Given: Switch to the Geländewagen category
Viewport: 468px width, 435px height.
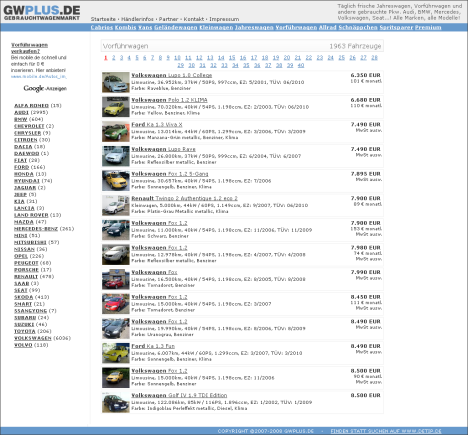Looking at the screenshot, I should tap(176, 27).
